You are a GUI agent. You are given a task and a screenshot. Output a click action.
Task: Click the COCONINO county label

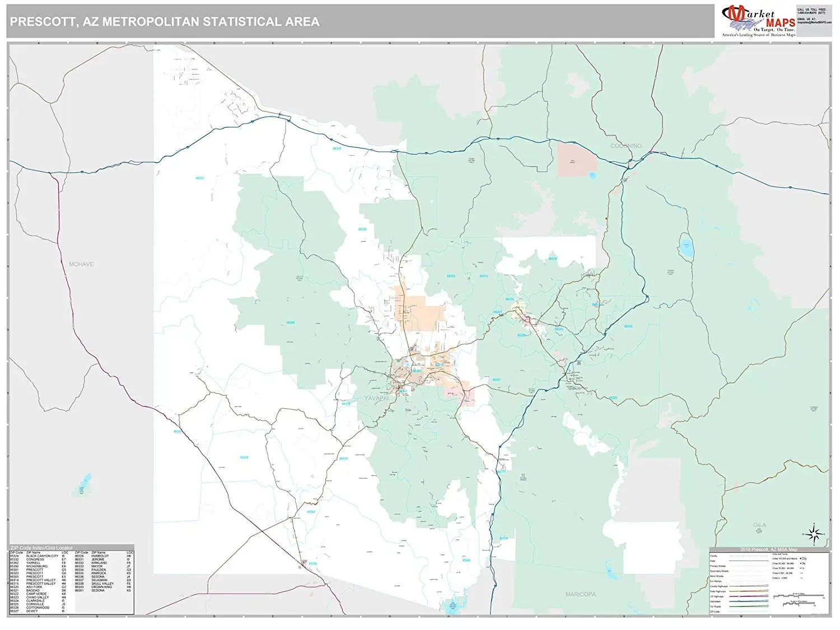(x=626, y=146)
